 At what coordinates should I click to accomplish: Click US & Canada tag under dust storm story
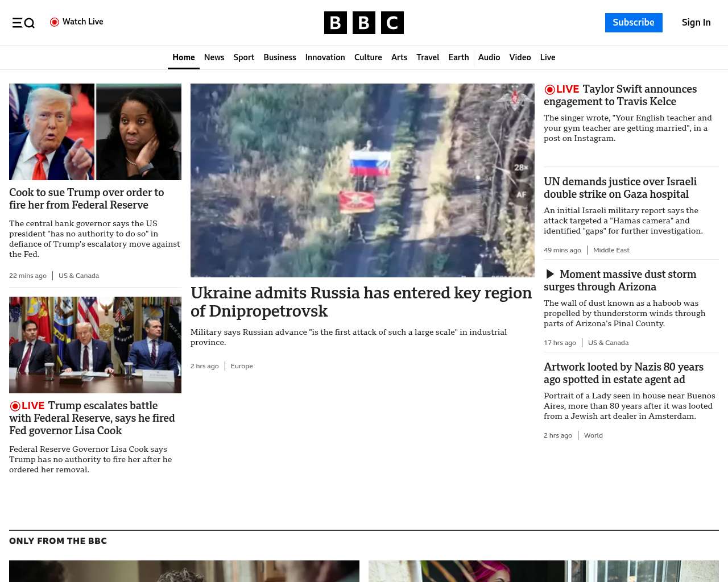(x=608, y=343)
